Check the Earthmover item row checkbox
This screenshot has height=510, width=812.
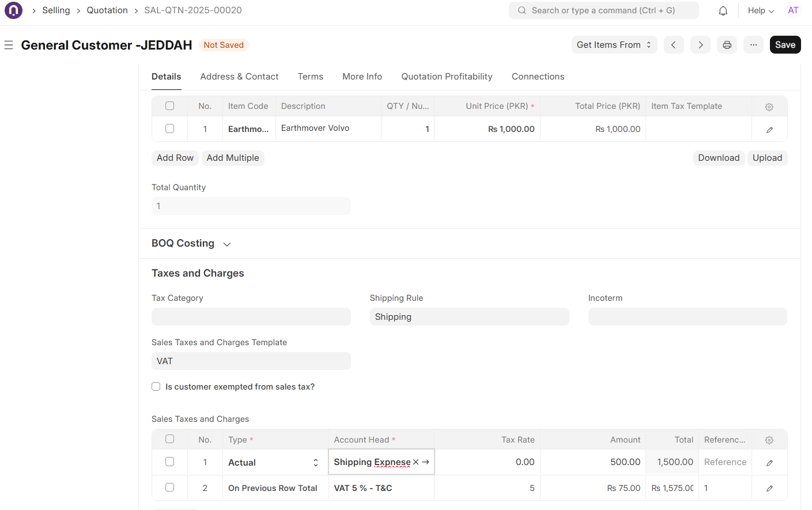(169, 129)
